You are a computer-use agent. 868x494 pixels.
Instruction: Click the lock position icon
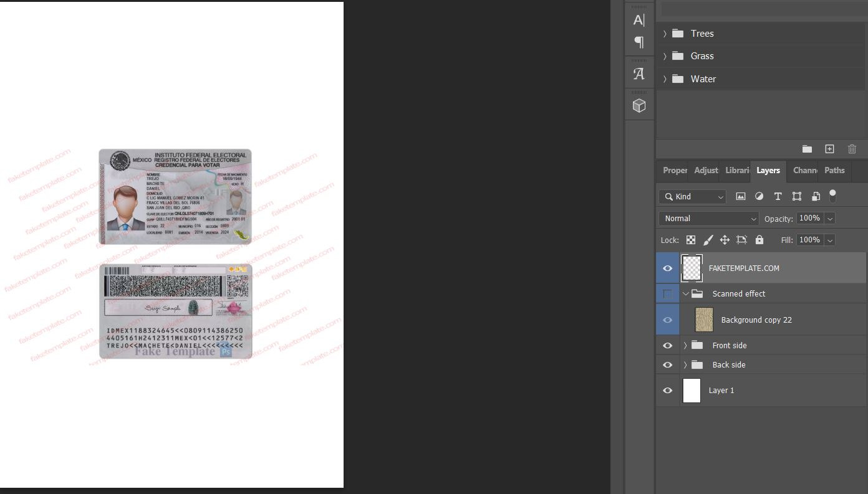[x=725, y=240]
